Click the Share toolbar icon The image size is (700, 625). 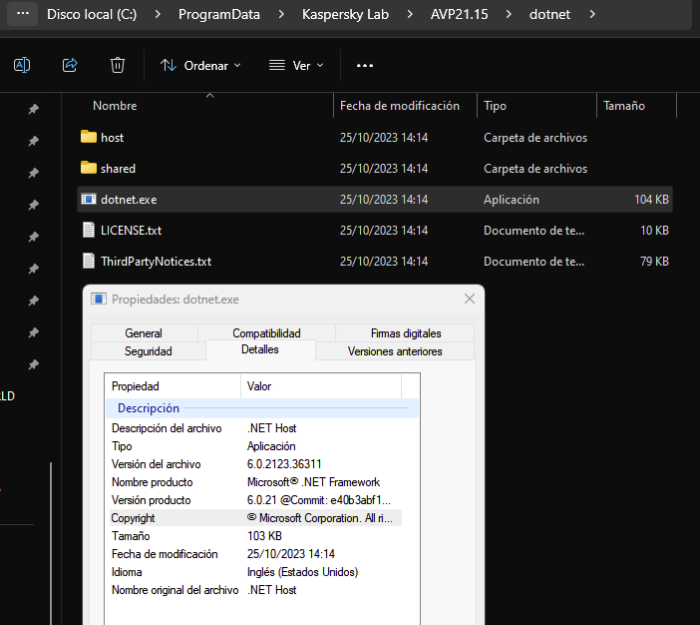pos(70,65)
